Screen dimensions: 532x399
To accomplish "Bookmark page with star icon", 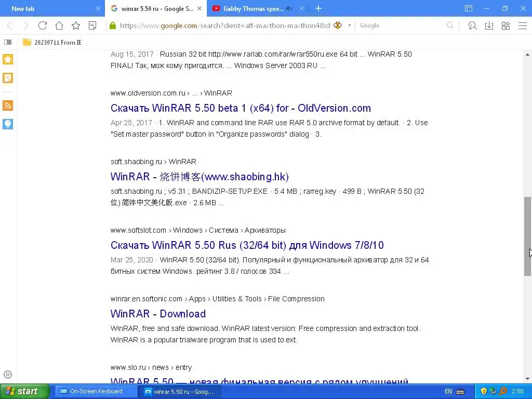I will point(76,25).
